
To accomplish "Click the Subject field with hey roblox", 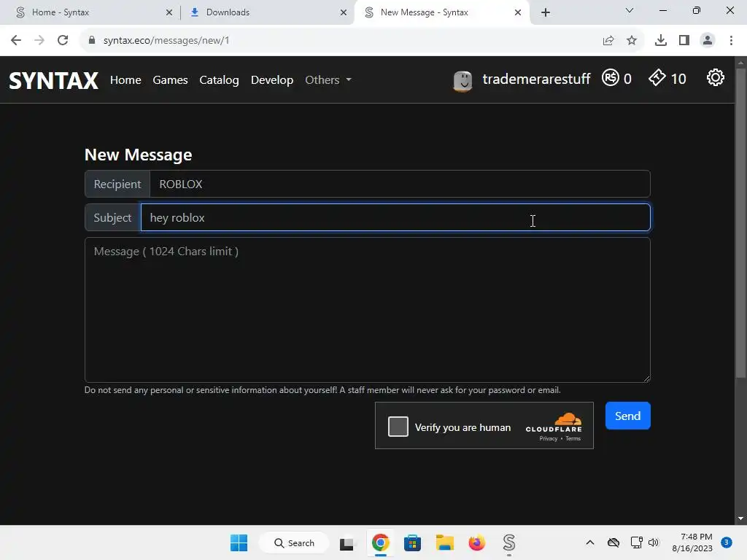I will point(395,217).
